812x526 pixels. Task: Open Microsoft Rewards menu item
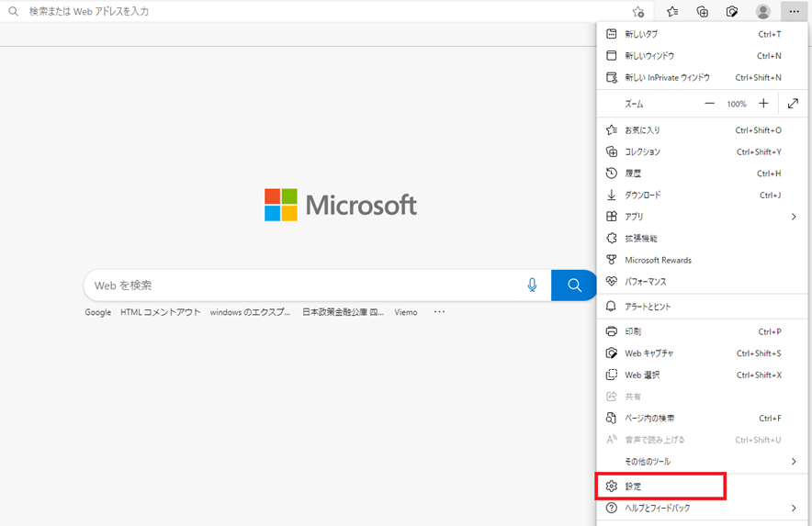[x=702, y=260]
